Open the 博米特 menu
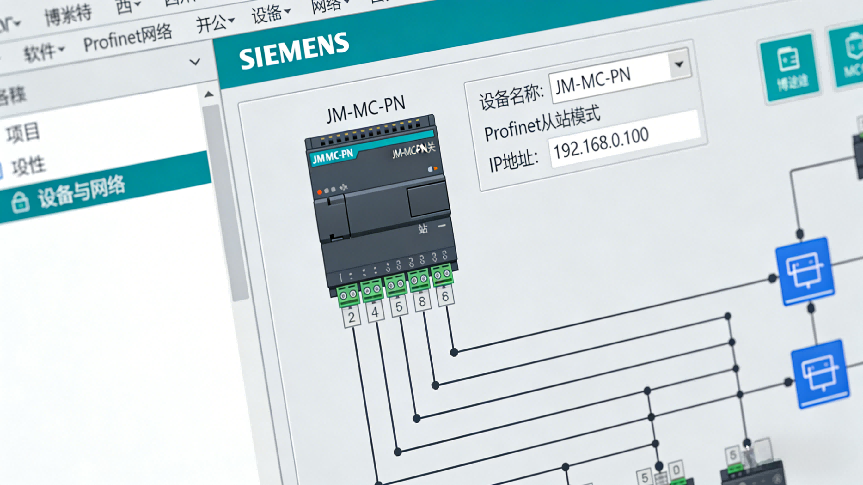The width and height of the screenshot is (863, 485). (68, 15)
